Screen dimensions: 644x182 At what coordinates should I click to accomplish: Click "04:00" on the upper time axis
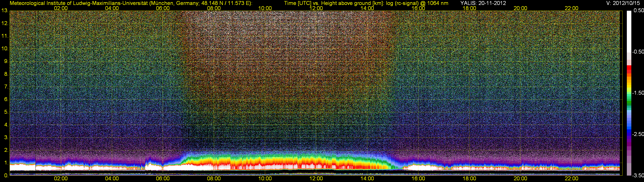click(112, 8)
